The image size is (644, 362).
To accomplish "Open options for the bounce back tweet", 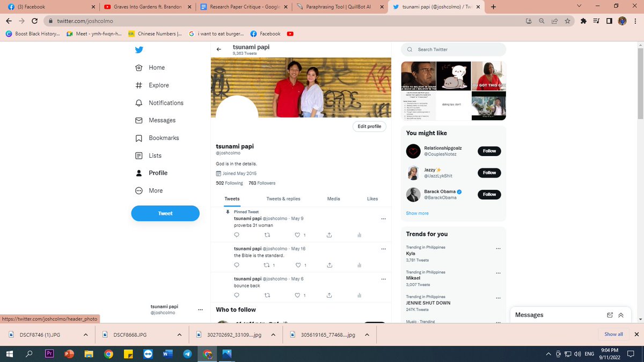I will [x=383, y=279].
